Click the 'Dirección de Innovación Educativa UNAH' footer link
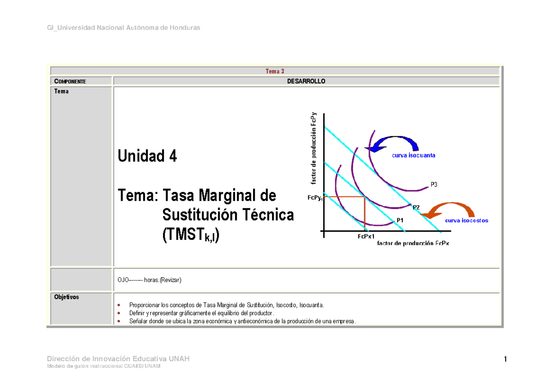Viewport: 554px width, 392px height. [x=118, y=358]
